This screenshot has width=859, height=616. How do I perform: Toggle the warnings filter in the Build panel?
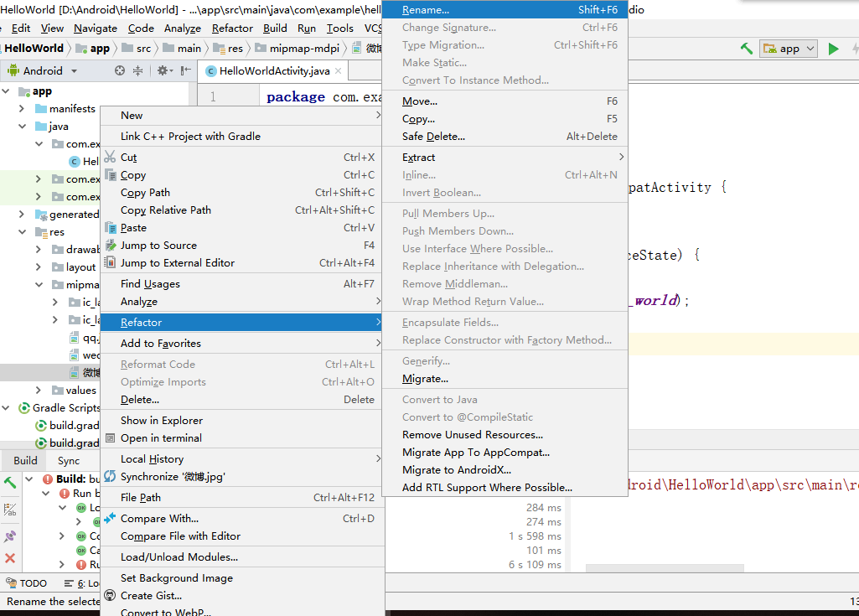click(11, 510)
